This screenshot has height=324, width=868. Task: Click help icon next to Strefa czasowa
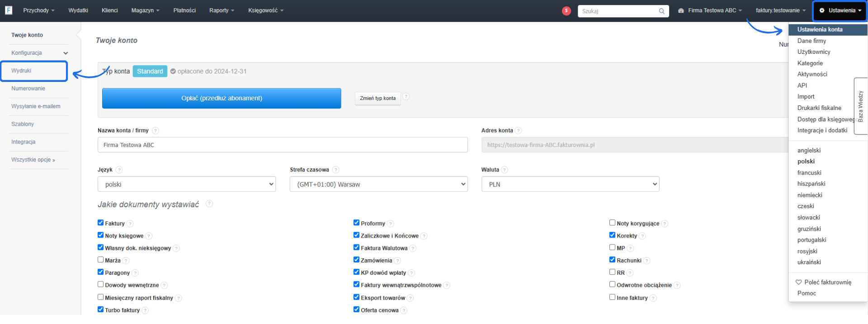point(335,170)
